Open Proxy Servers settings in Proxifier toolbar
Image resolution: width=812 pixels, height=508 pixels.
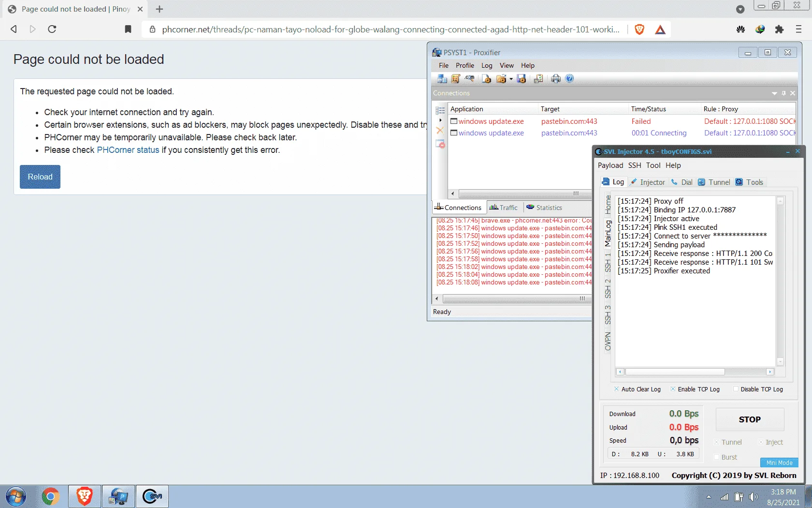442,79
